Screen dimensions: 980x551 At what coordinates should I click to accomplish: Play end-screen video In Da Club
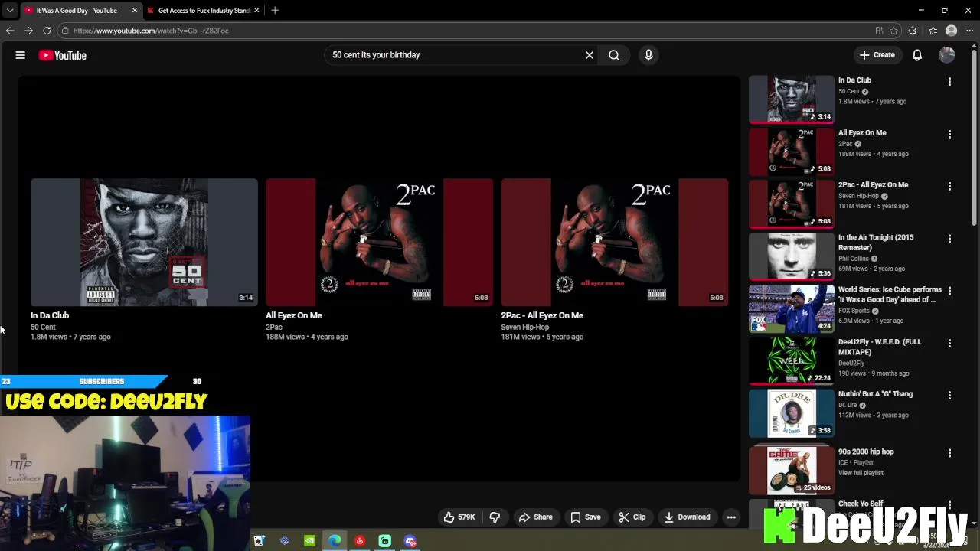tap(144, 242)
